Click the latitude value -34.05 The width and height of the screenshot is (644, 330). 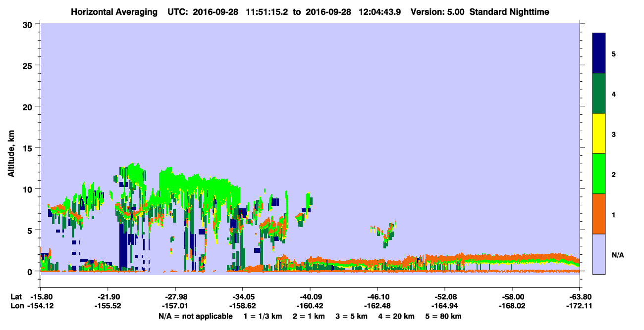pos(242,296)
